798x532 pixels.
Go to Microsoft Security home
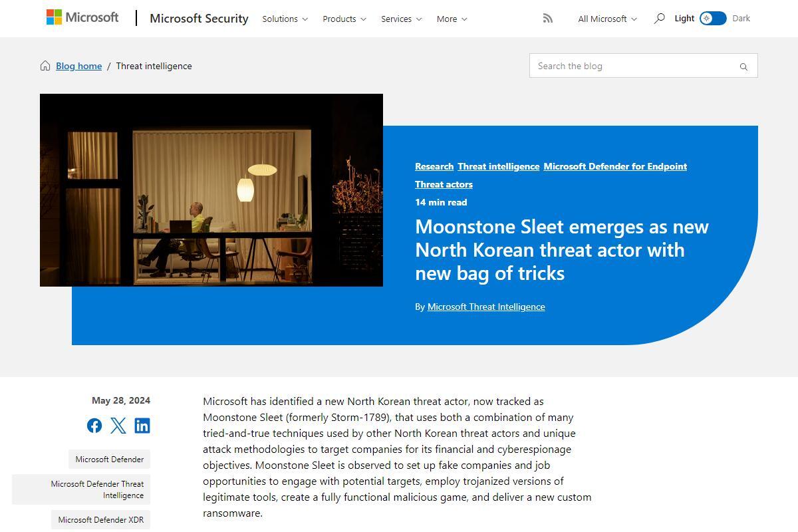tap(199, 19)
